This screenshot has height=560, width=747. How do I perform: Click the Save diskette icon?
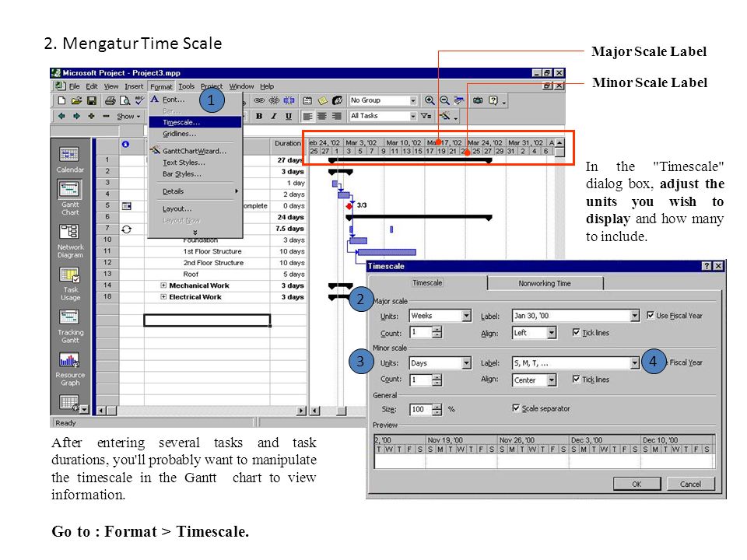[x=92, y=100]
